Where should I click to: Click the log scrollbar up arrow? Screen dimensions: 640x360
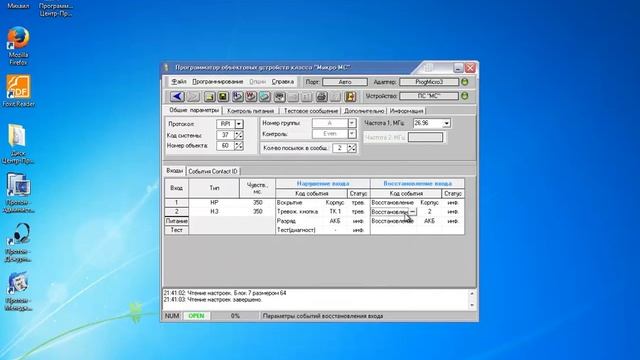[472, 293]
